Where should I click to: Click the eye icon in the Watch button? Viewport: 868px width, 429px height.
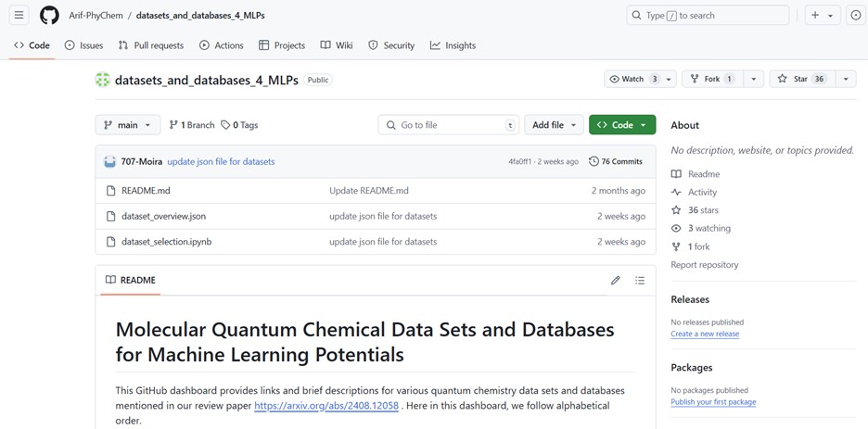(x=614, y=79)
